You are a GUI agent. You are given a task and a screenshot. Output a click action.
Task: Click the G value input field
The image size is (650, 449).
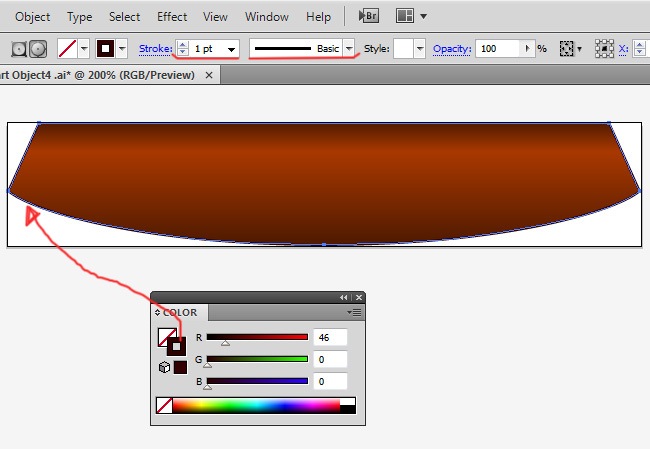click(x=329, y=359)
